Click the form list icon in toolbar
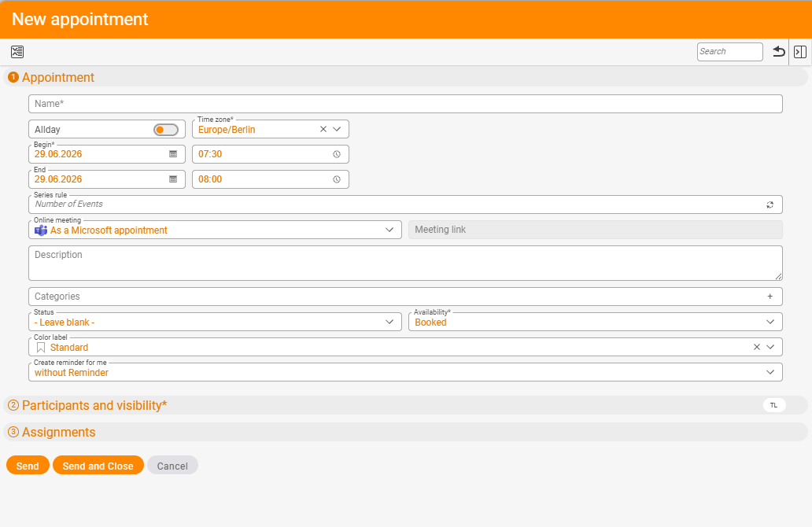812x527 pixels. point(17,52)
